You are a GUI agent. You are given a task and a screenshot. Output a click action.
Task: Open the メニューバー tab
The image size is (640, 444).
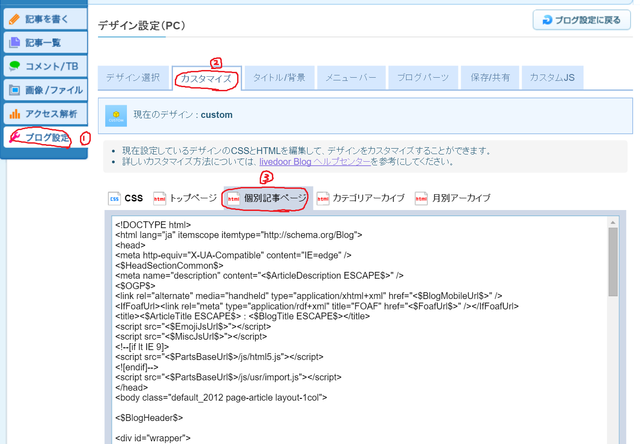(x=351, y=78)
